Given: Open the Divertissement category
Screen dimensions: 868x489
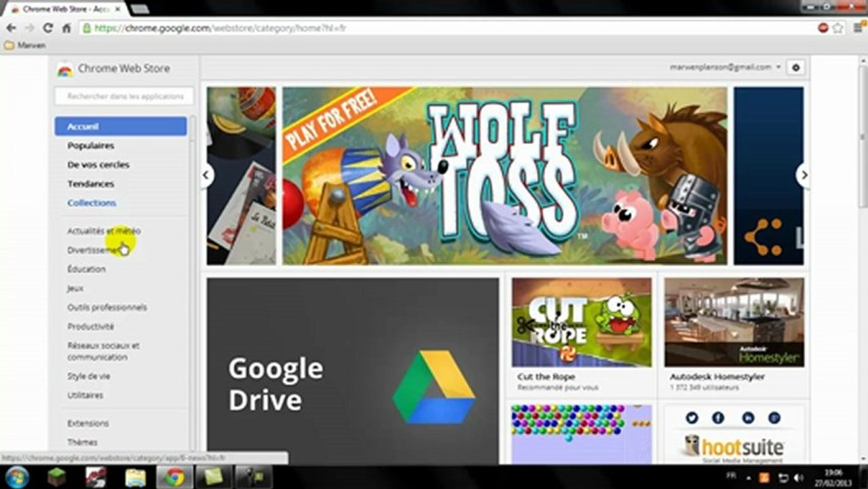Looking at the screenshot, I should (94, 250).
